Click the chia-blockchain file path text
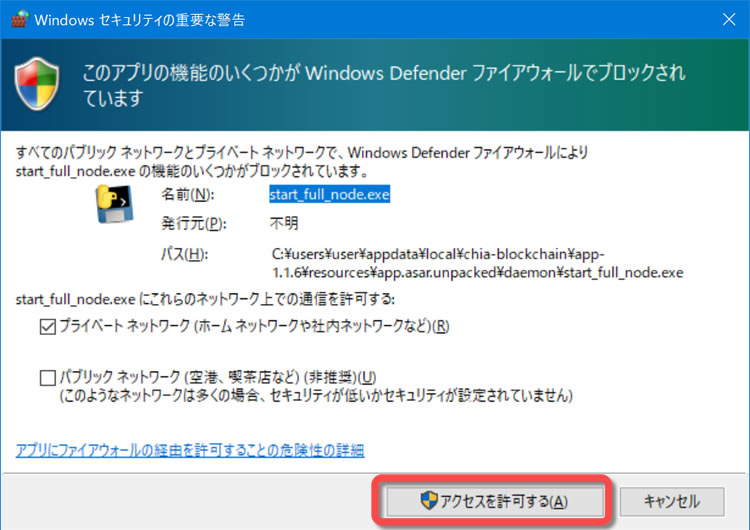The image size is (750, 530). point(477,263)
